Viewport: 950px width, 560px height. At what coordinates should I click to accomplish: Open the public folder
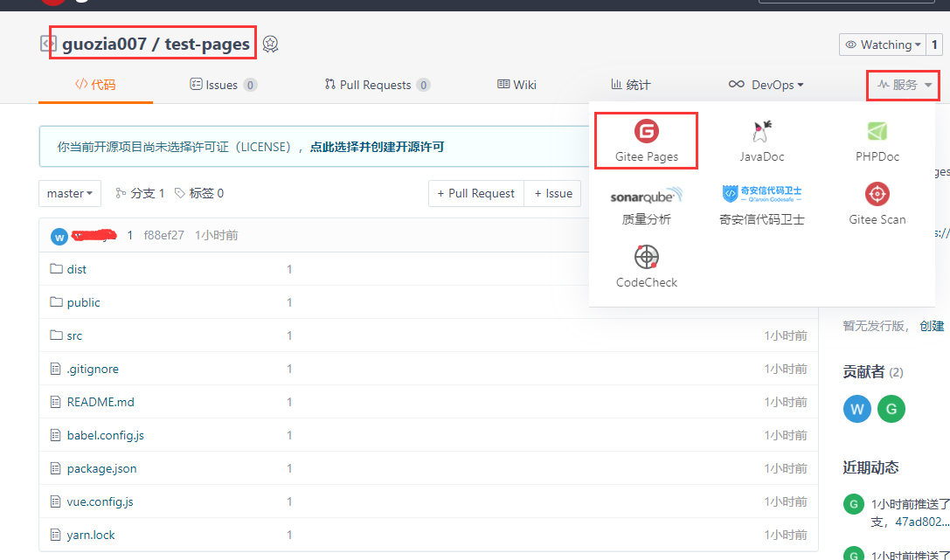pos(84,302)
